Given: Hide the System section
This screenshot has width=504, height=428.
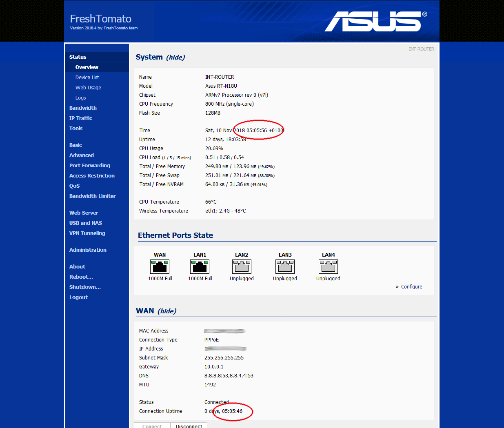Looking at the screenshot, I should tap(175, 58).
